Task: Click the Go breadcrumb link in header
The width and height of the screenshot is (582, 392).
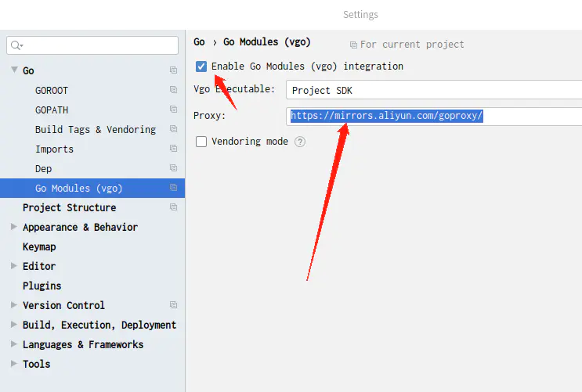Action: pos(199,43)
